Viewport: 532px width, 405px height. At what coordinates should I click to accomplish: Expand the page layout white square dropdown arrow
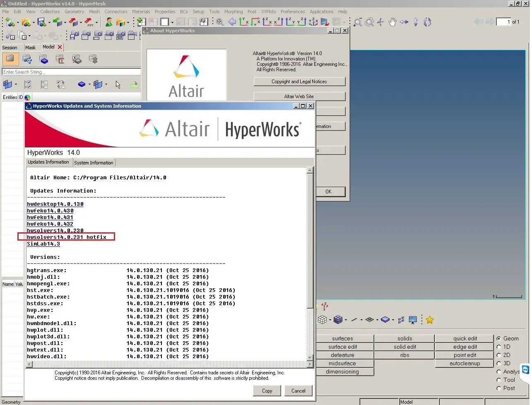point(172,22)
